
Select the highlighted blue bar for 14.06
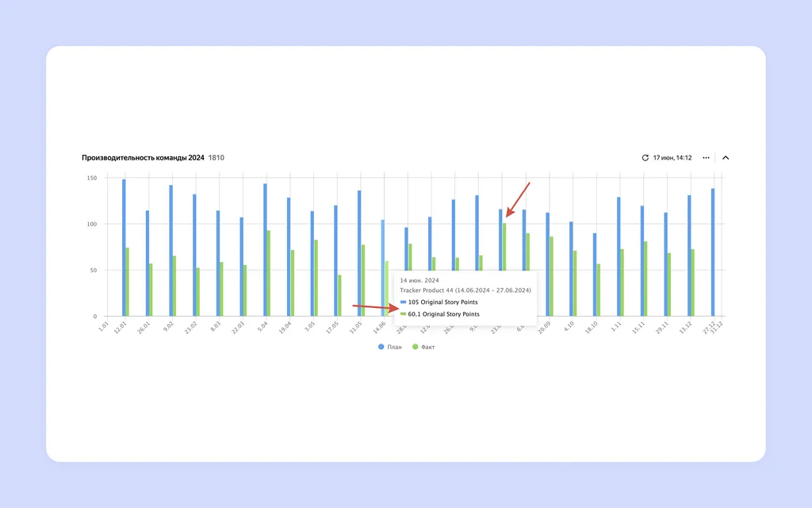383,268
